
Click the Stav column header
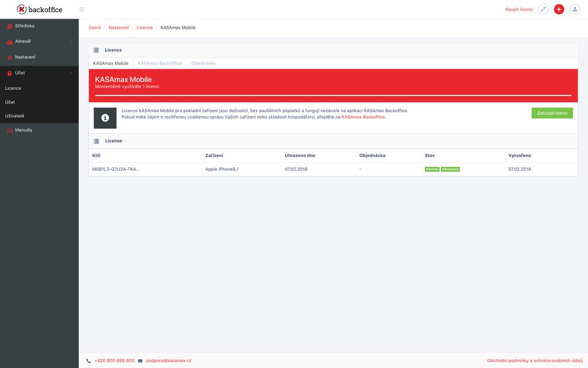click(430, 155)
